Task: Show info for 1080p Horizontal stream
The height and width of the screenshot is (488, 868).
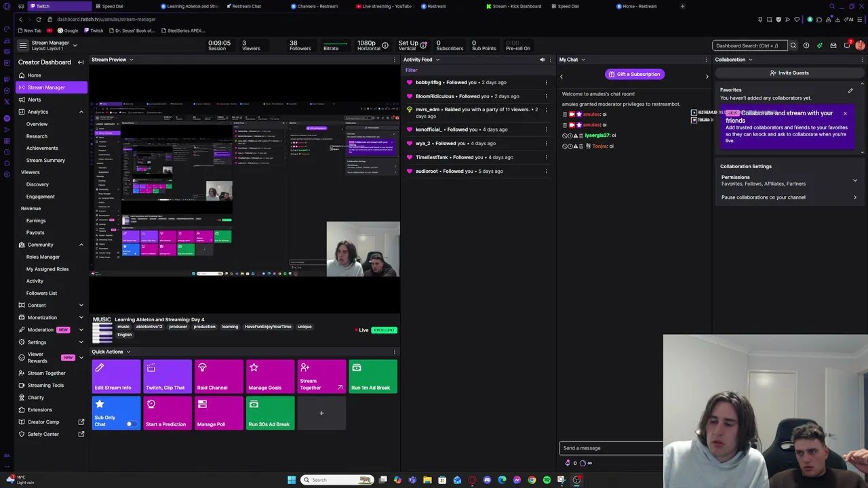Action: [384, 45]
